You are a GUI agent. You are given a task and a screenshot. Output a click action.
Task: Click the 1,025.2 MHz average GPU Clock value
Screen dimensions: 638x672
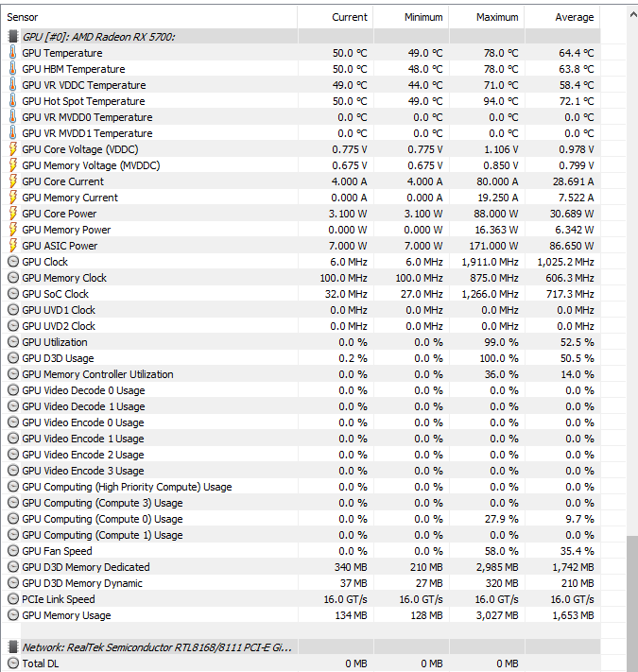[565, 262]
